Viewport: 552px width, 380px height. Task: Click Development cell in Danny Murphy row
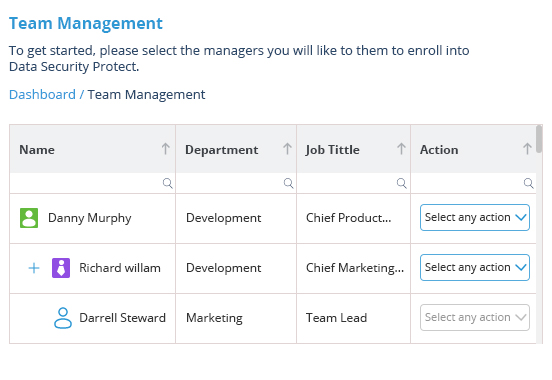[236, 218]
